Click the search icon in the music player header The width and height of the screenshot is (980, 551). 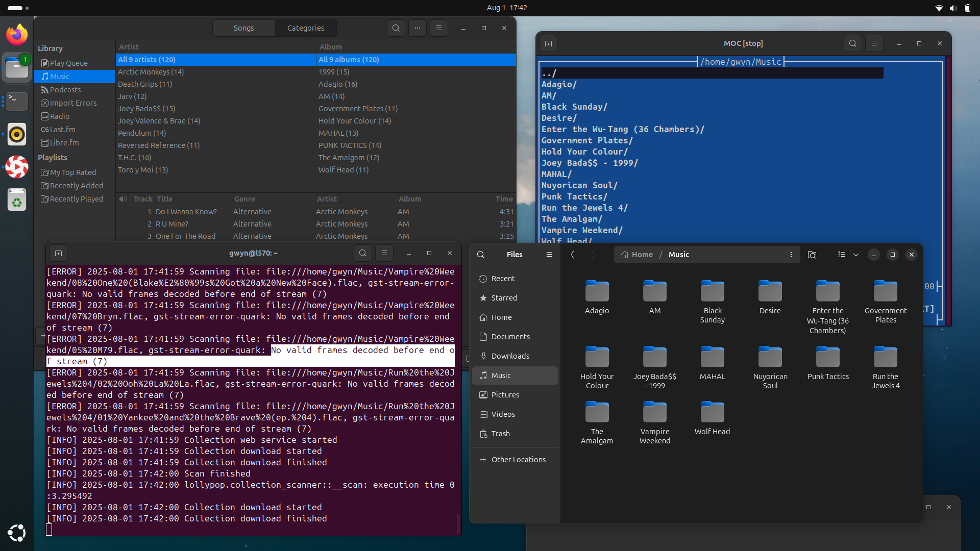[396, 28]
